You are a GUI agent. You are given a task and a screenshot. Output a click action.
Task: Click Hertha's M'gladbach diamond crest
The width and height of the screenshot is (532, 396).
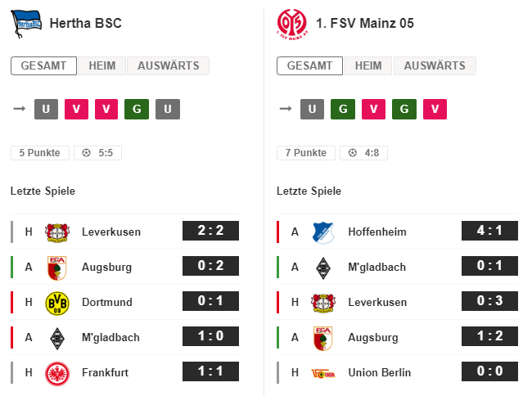[57, 338]
